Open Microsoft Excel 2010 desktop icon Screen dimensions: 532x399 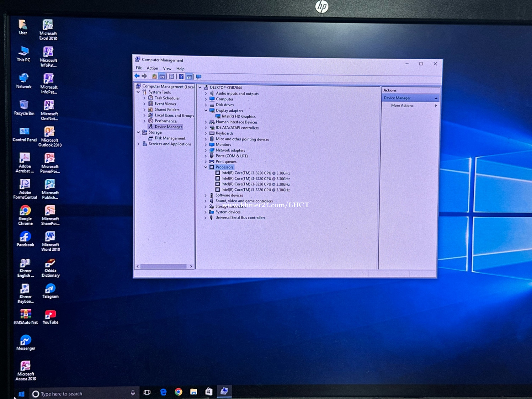[48, 30]
